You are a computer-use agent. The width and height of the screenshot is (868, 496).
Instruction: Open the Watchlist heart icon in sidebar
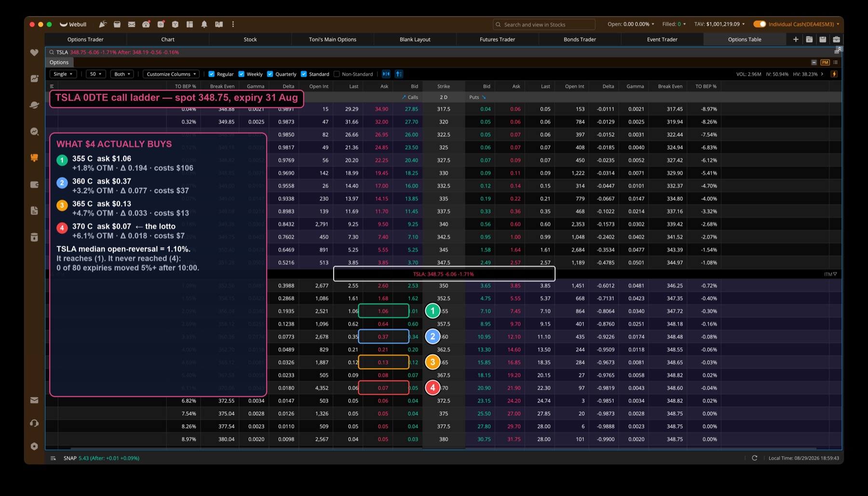tap(34, 53)
